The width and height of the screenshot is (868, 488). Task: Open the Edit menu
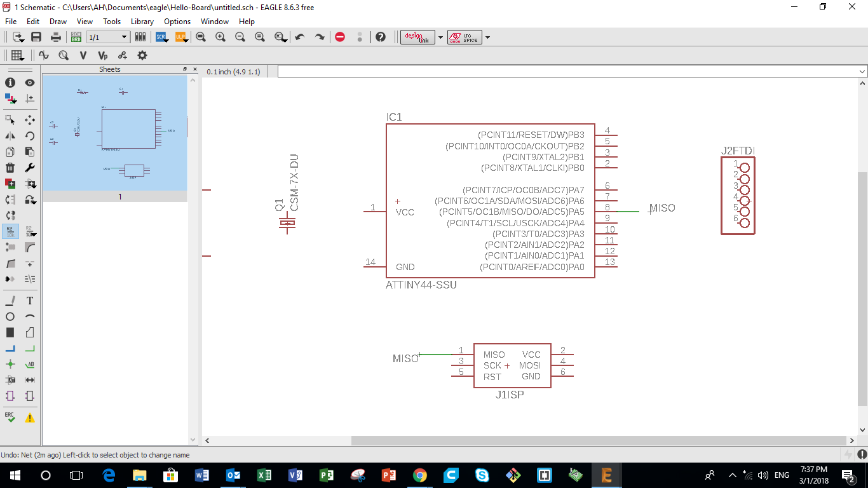[33, 21]
